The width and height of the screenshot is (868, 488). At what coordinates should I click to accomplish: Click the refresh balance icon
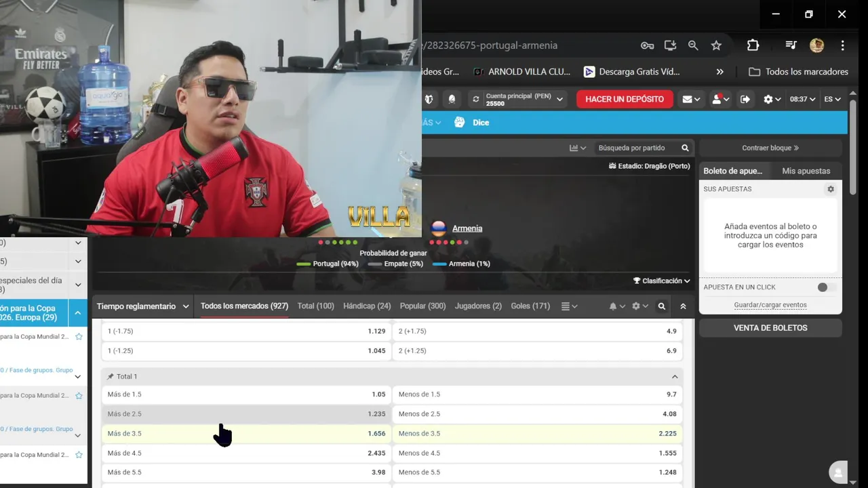point(475,99)
